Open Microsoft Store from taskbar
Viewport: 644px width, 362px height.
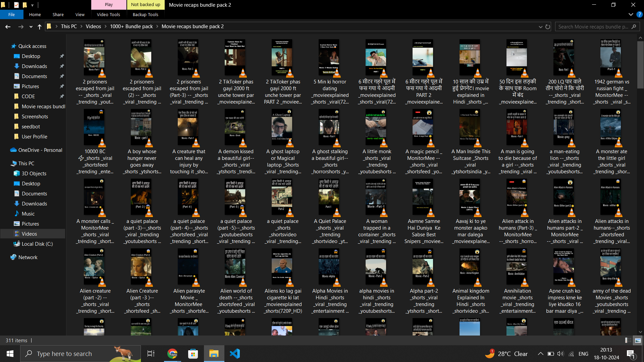pyautogui.click(x=193, y=354)
